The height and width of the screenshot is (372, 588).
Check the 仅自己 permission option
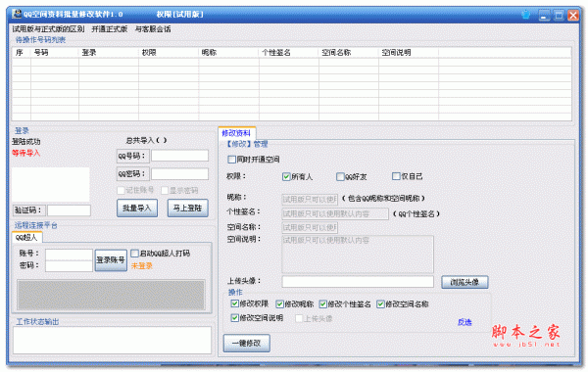point(396,176)
